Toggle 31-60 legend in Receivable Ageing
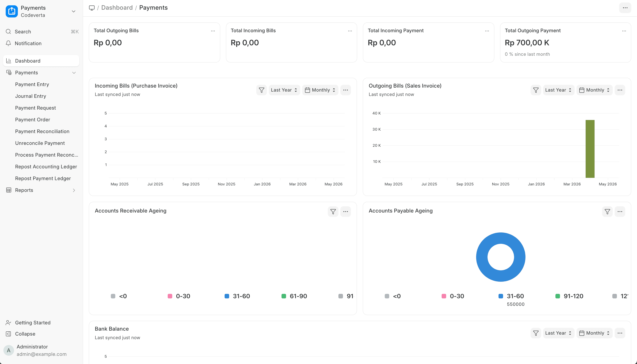Image resolution: width=637 pixels, height=364 pixels. (x=237, y=296)
